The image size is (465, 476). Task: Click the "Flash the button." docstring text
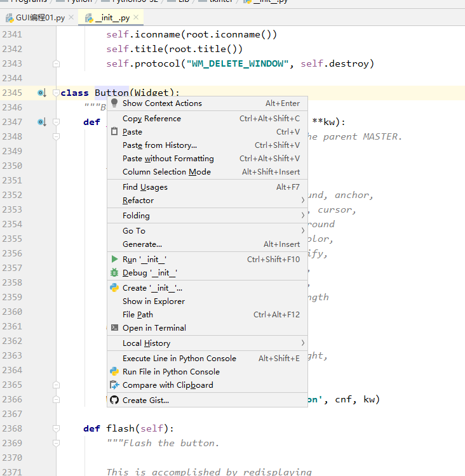[x=171, y=443]
